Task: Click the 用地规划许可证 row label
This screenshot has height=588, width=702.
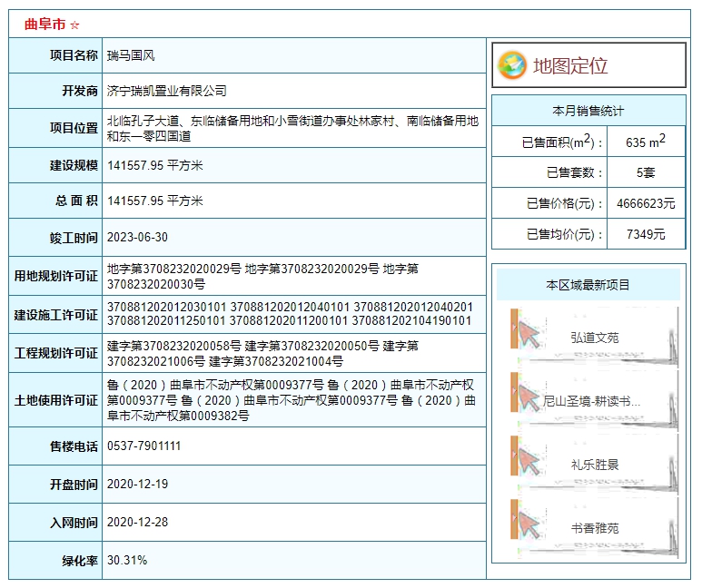Action: tap(56, 276)
